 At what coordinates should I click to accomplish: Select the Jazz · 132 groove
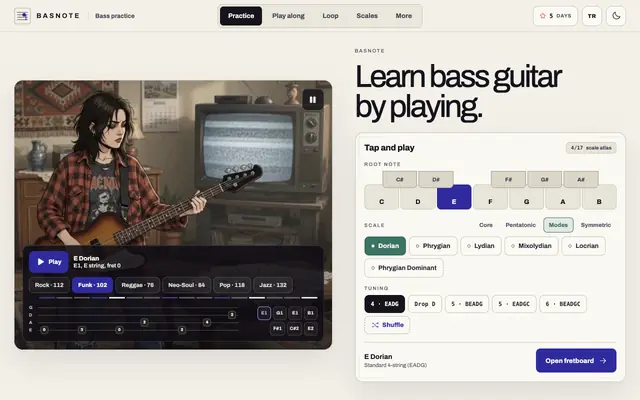click(273, 285)
